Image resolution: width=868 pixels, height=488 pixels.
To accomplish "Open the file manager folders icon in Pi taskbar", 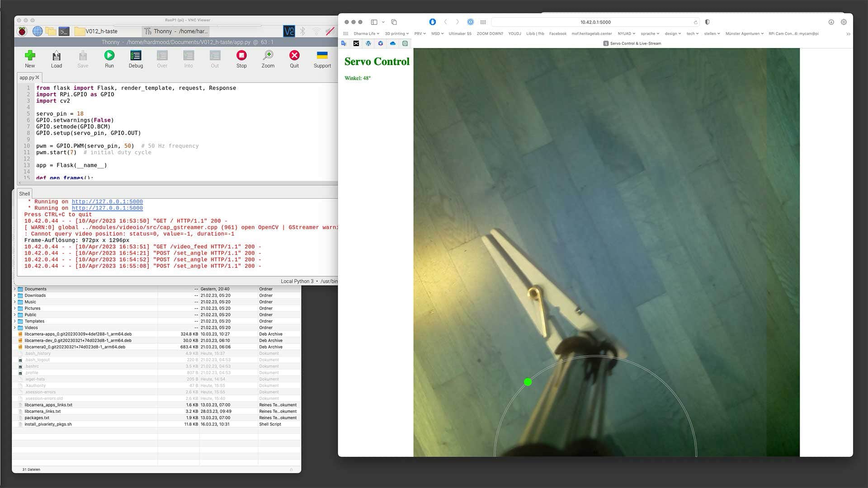I will pyautogui.click(x=51, y=31).
